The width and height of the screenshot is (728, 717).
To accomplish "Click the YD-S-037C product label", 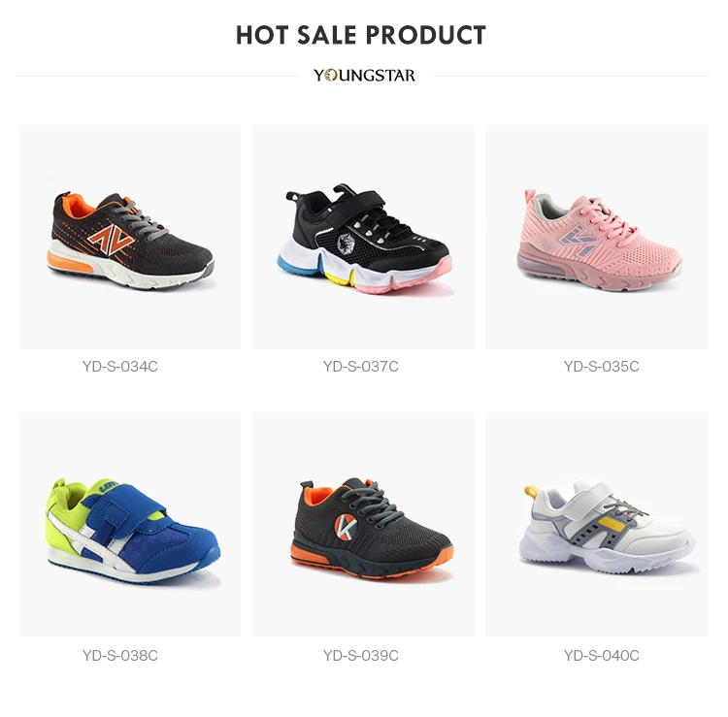I will [361, 367].
